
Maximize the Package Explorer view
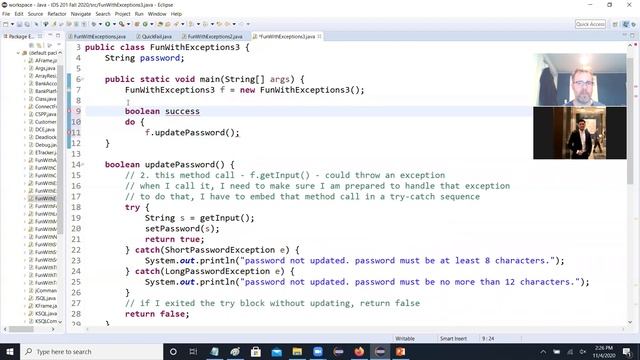click(58, 36)
